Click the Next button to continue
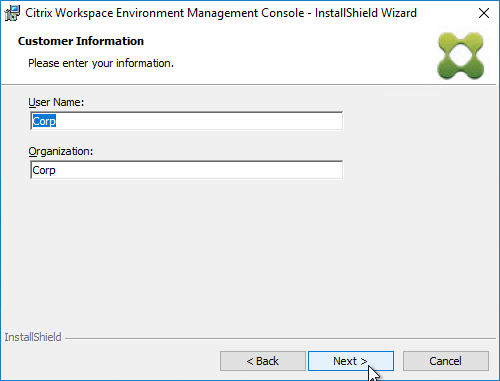The width and height of the screenshot is (500, 381). click(x=351, y=361)
